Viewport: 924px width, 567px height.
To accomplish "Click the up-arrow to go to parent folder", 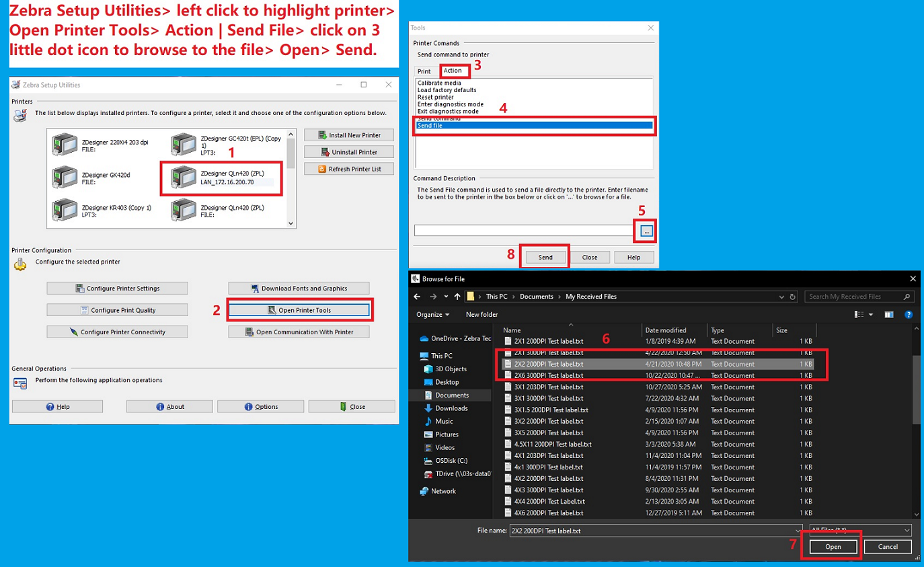I will coord(457,297).
